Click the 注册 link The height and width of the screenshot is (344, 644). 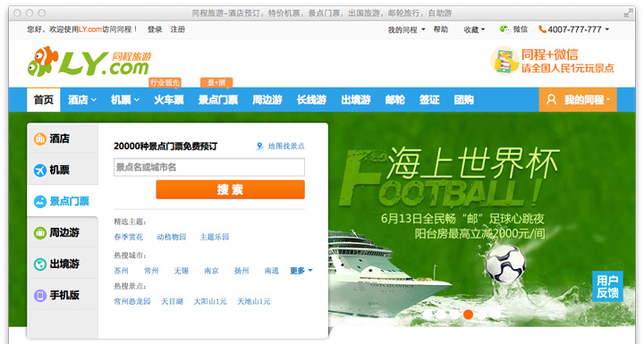pyautogui.click(x=178, y=29)
